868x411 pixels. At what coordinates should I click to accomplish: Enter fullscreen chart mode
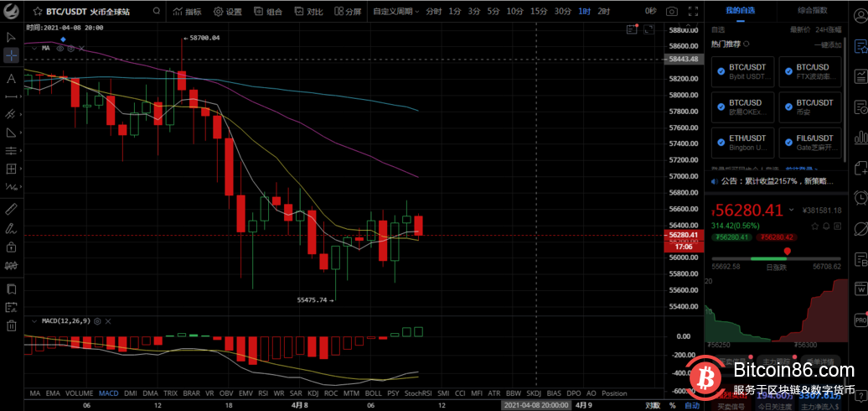(x=692, y=12)
